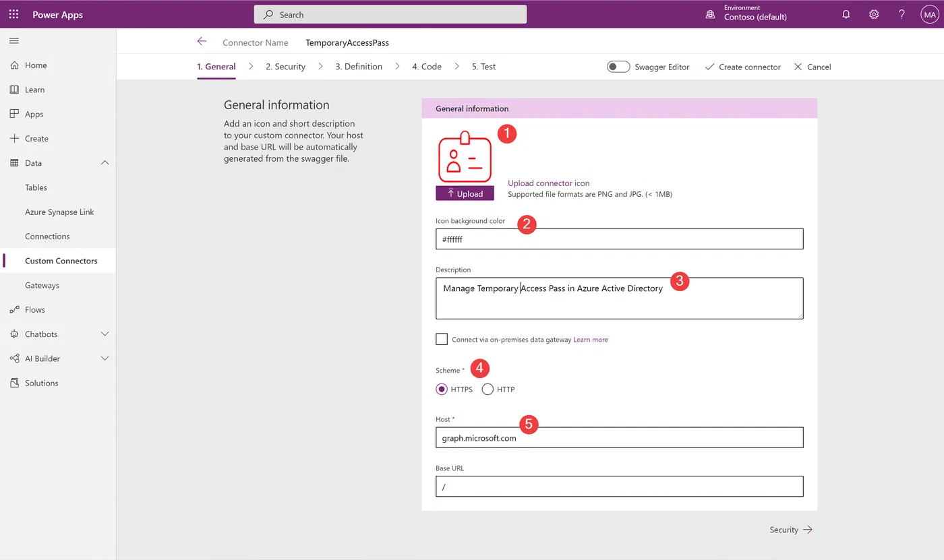Open the app launcher waffle icon
The image size is (944, 560).
point(13,14)
